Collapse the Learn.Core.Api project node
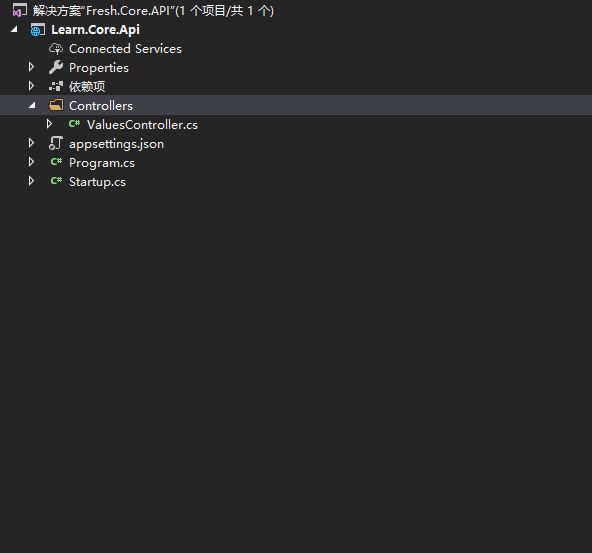 (x=14, y=29)
